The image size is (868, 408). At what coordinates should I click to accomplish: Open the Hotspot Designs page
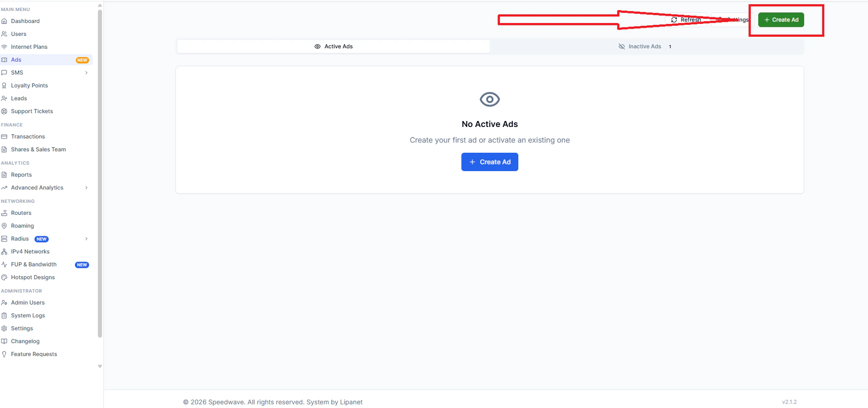[33, 277]
